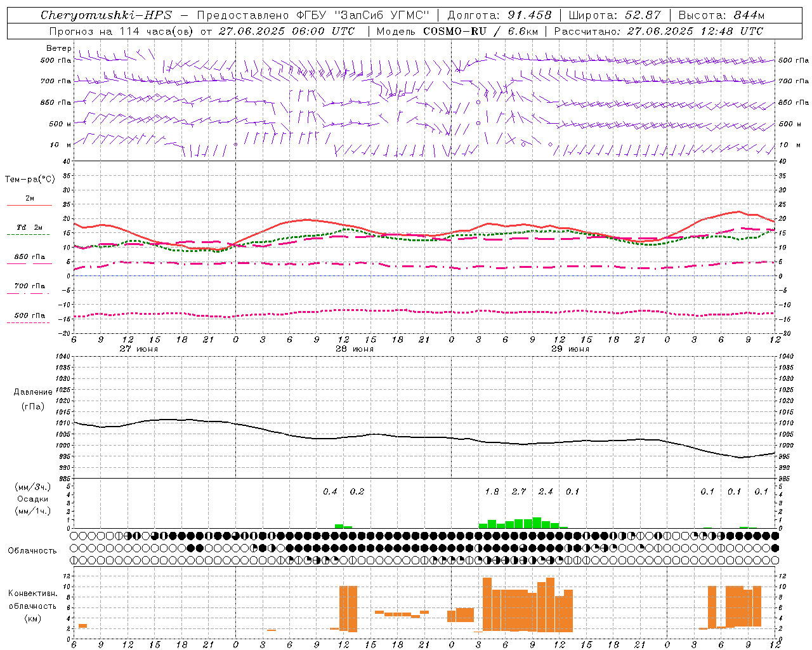Viewport: 812px width, 650px height.
Task: Click the 0.2 precipitation amount
Action: [357, 492]
